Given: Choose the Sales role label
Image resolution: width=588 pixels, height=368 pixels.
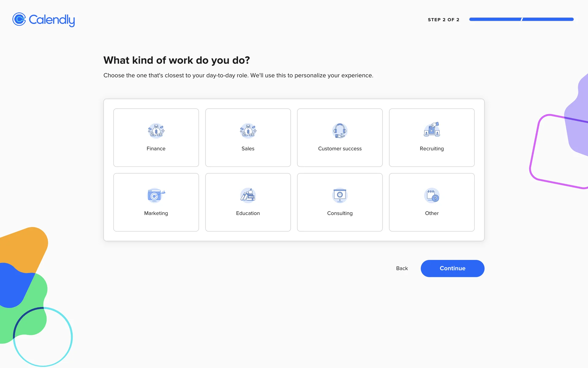Looking at the screenshot, I should click(248, 149).
